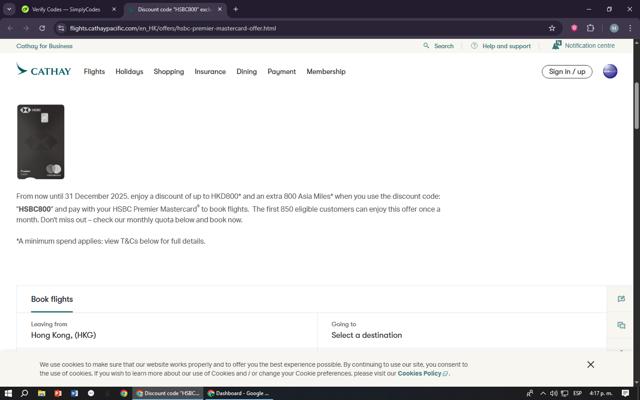Screen dimensions: 640x400
Task: Bookmark this page with the star
Action: click(x=552, y=28)
